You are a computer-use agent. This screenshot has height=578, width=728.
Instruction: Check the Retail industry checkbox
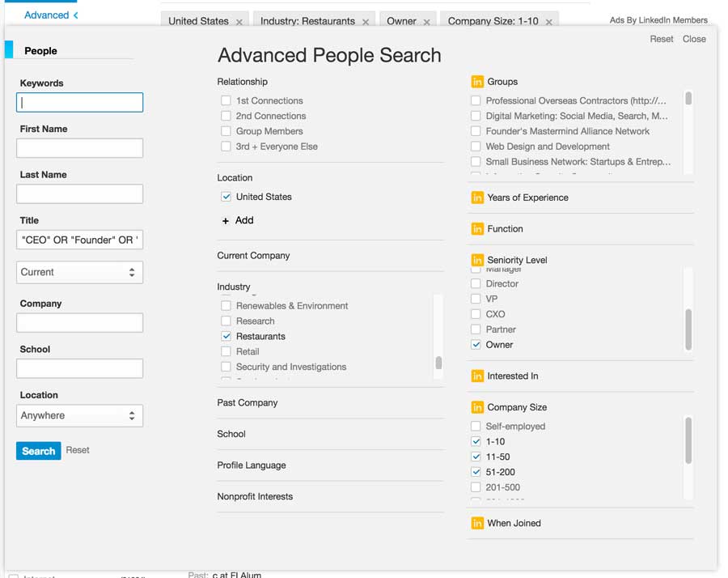pos(226,351)
